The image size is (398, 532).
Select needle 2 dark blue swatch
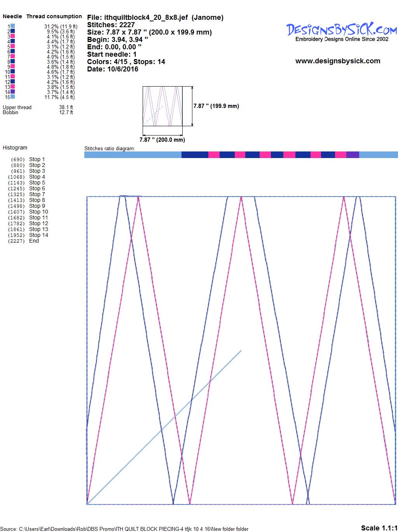coord(13,31)
